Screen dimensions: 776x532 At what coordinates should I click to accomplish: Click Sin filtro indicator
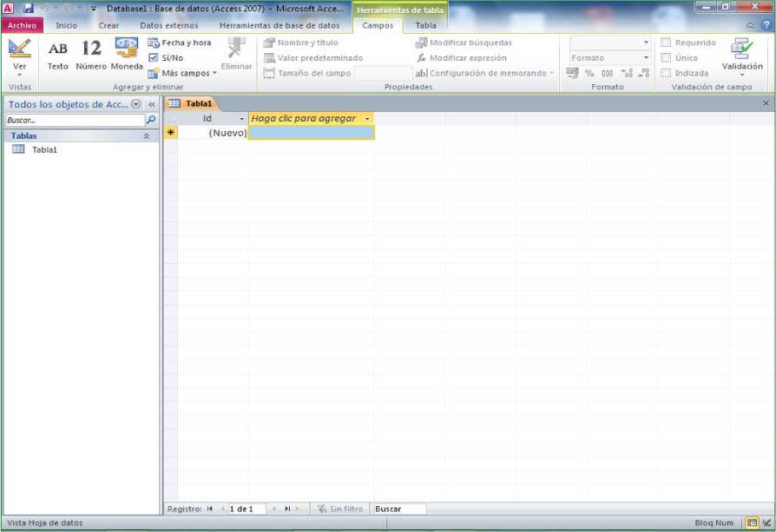340,509
